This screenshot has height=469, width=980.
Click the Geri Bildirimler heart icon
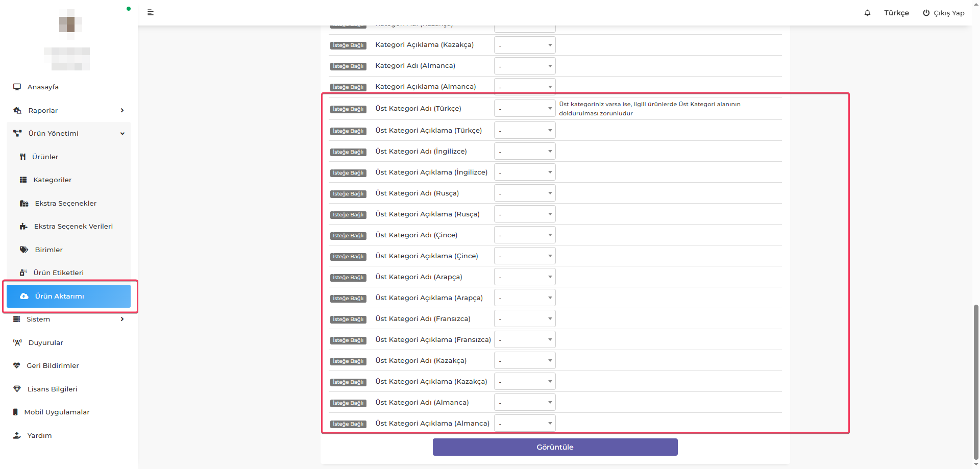click(x=17, y=365)
